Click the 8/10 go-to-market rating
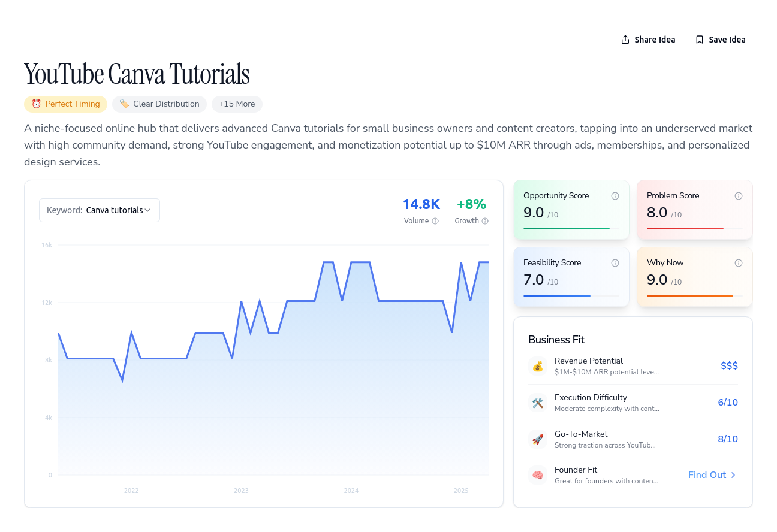Image resolution: width=777 pixels, height=532 pixels. coord(728,439)
